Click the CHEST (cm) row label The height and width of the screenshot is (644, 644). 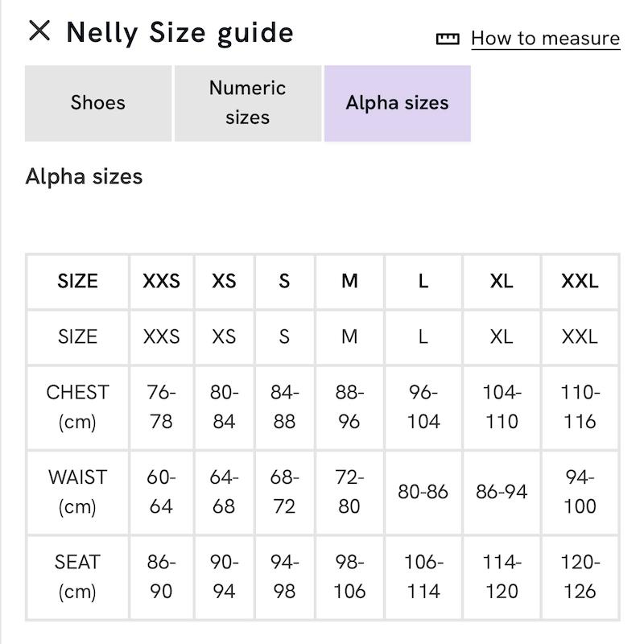tap(77, 407)
